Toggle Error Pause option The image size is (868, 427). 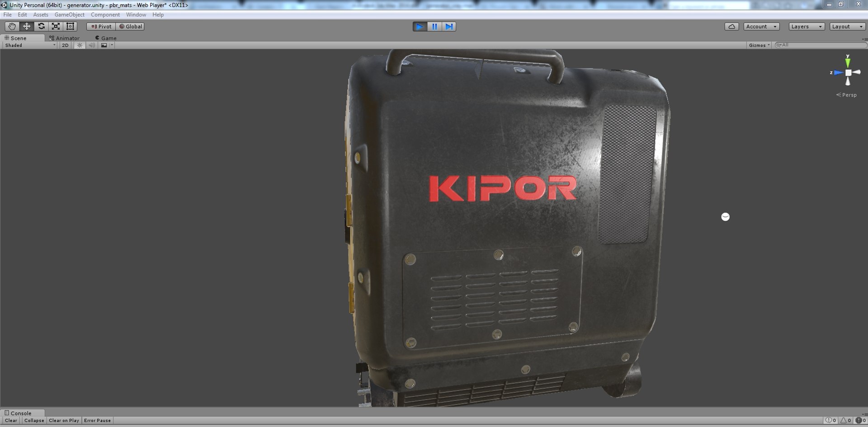coord(97,420)
